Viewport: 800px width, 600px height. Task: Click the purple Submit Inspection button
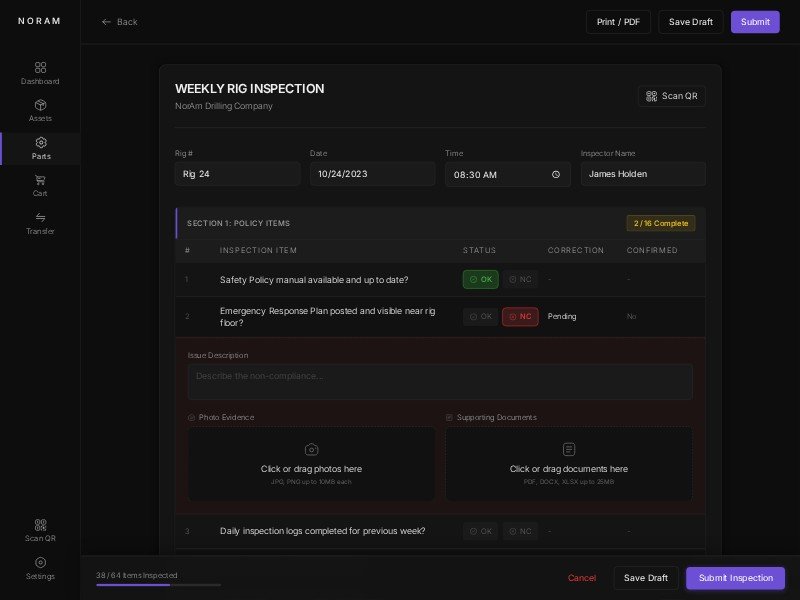pyautogui.click(x=735, y=578)
